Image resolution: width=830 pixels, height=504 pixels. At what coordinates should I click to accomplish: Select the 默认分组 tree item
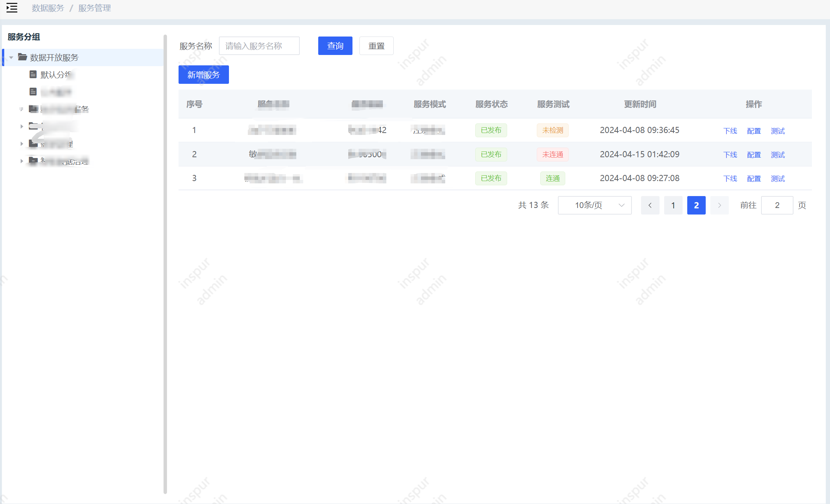(x=56, y=75)
